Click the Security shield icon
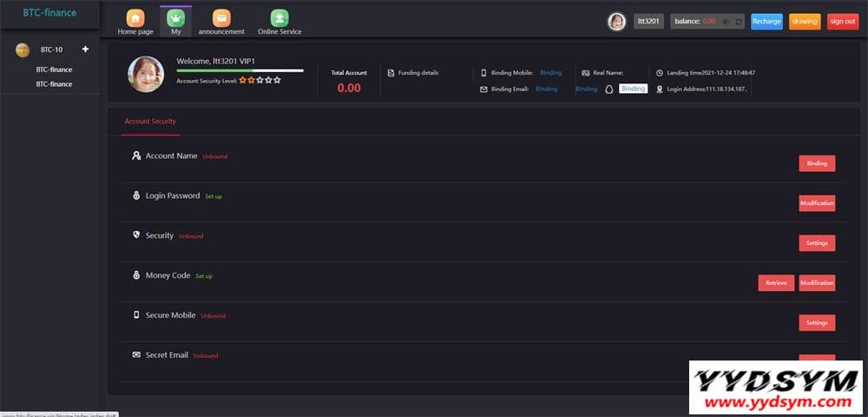The width and height of the screenshot is (868, 417). click(136, 235)
